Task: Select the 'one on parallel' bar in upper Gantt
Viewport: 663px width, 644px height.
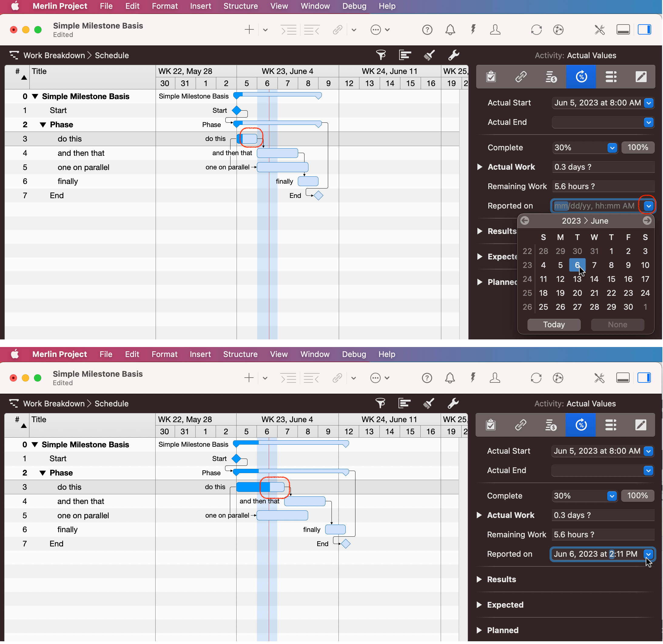Action: click(283, 167)
